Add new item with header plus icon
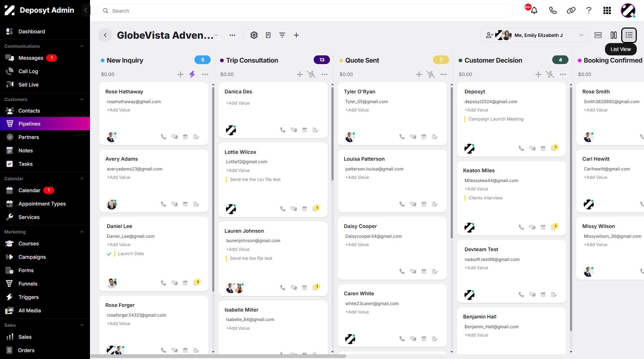The height and width of the screenshot is (359, 644). [296, 35]
